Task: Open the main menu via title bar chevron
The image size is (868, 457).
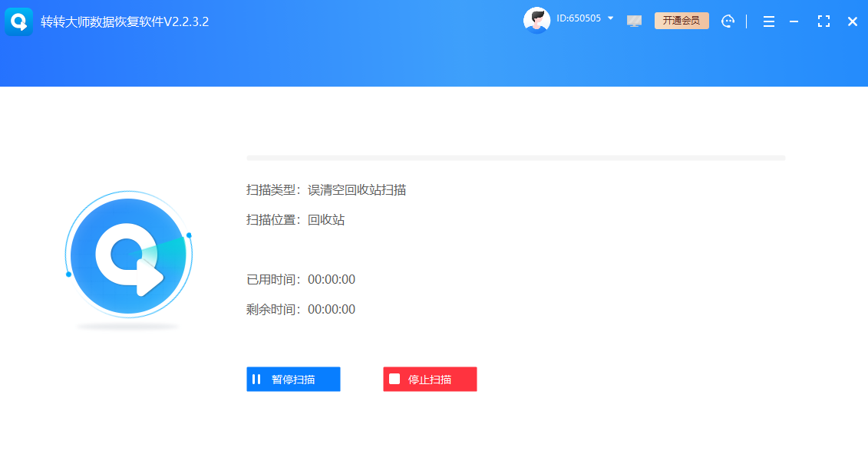Action: (x=768, y=21)
